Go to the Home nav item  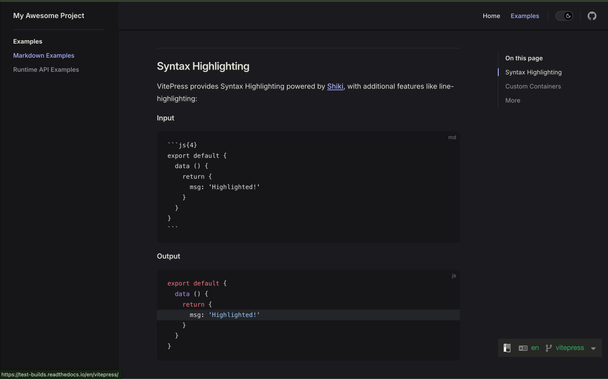click(x=491, y=16)
